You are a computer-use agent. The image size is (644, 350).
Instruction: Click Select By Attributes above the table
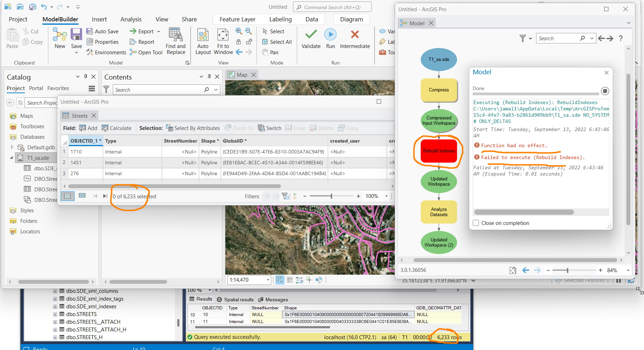[x=193, y=128]
